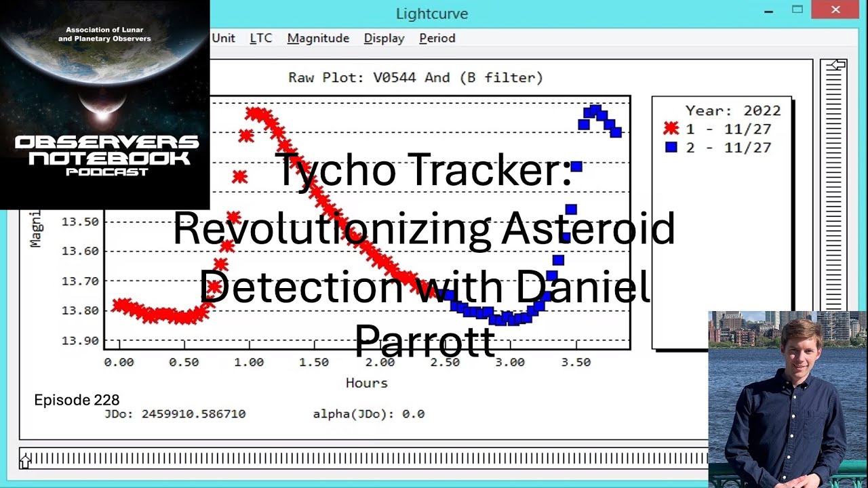Open the Display menu
Viewport: 868px width, 488px height.
click(384, 38)
